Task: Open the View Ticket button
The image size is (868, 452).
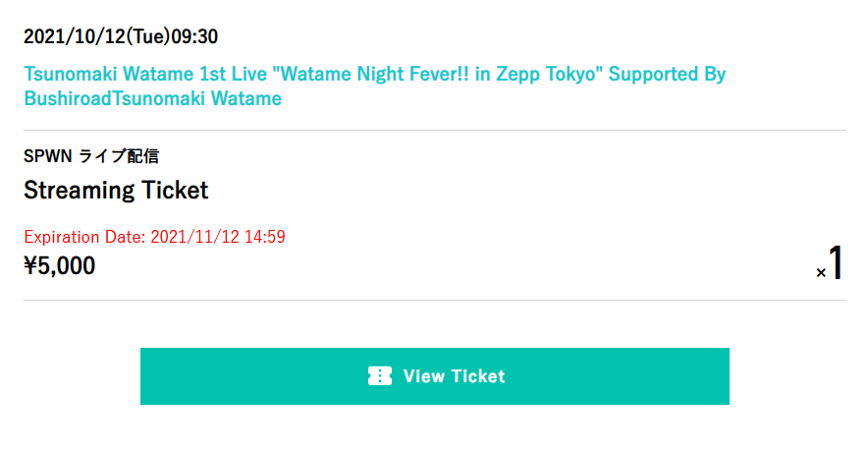Action: click(x=435, y=376)
